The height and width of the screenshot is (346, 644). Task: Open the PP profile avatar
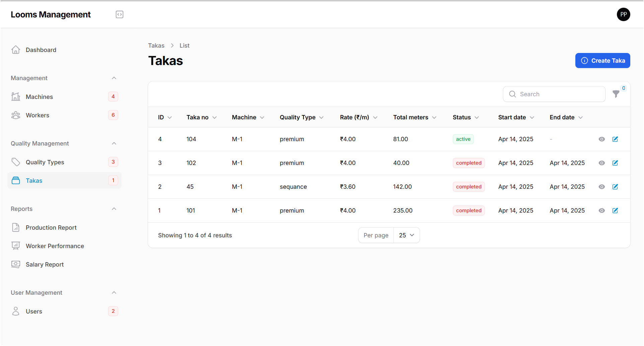click(624, 14)
